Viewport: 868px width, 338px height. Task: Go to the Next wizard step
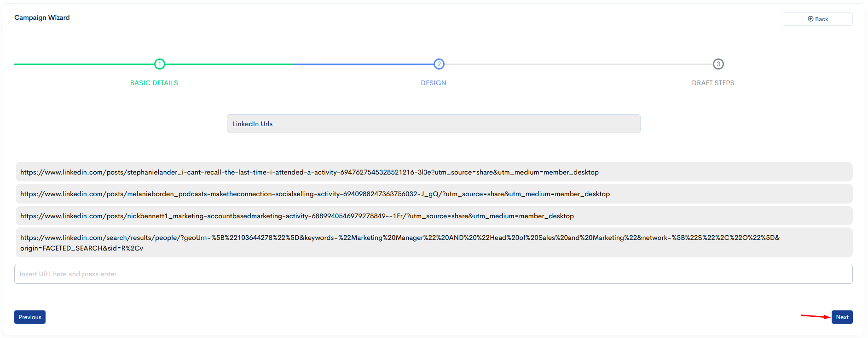pos(842,317)
